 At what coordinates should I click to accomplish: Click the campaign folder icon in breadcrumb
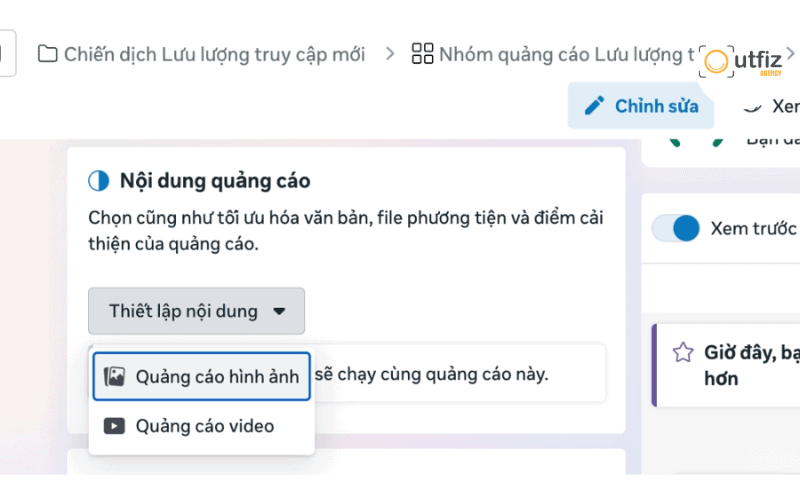[47, 54]
